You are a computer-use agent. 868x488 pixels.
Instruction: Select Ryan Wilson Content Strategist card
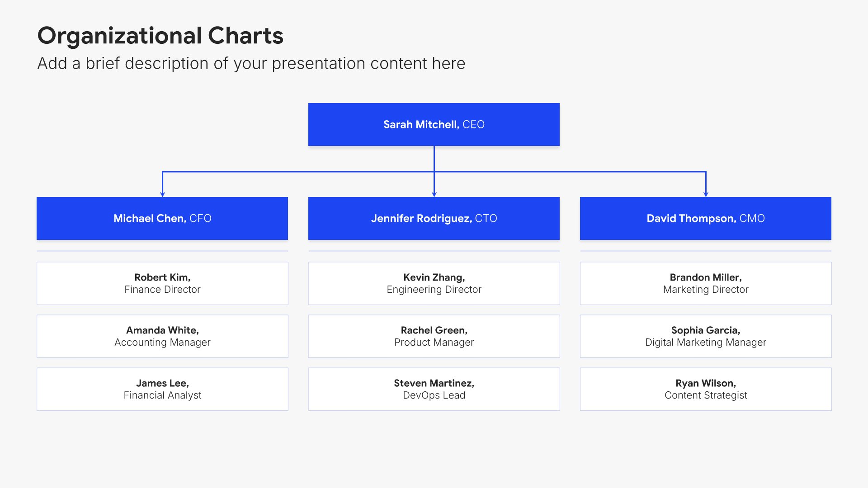[x=705, y=389]
